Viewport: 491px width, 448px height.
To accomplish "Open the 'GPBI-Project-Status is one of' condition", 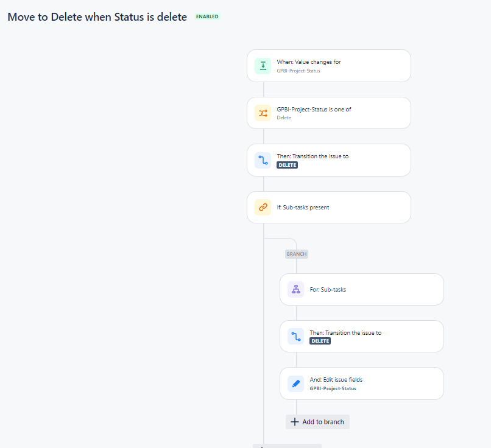I will point(329,113).
